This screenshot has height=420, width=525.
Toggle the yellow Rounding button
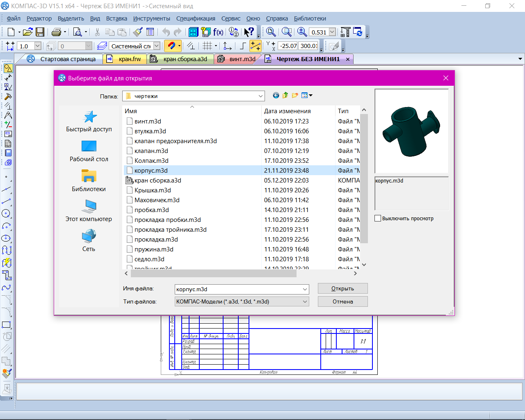256,46
